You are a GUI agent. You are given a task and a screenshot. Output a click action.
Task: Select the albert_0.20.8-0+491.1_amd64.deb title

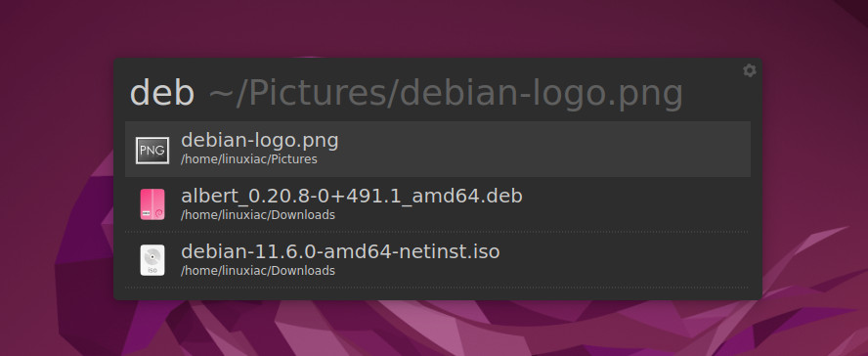coord(352,196)
